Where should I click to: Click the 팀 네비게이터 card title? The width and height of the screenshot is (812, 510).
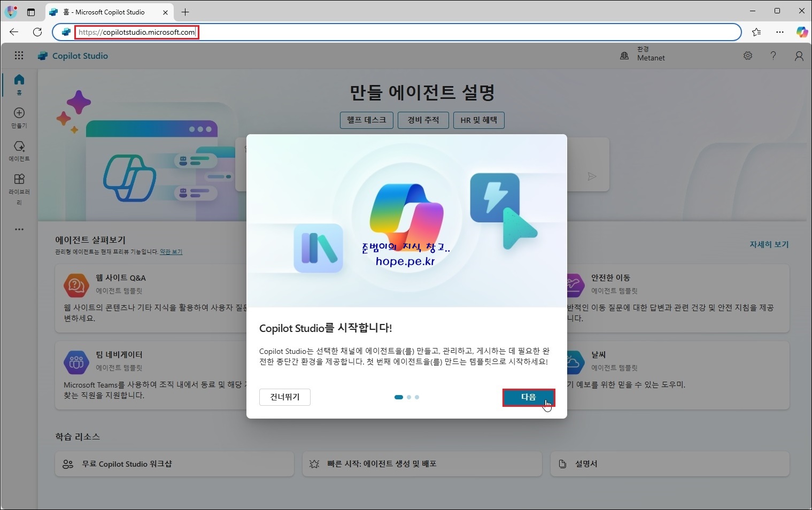coord(119,355)
